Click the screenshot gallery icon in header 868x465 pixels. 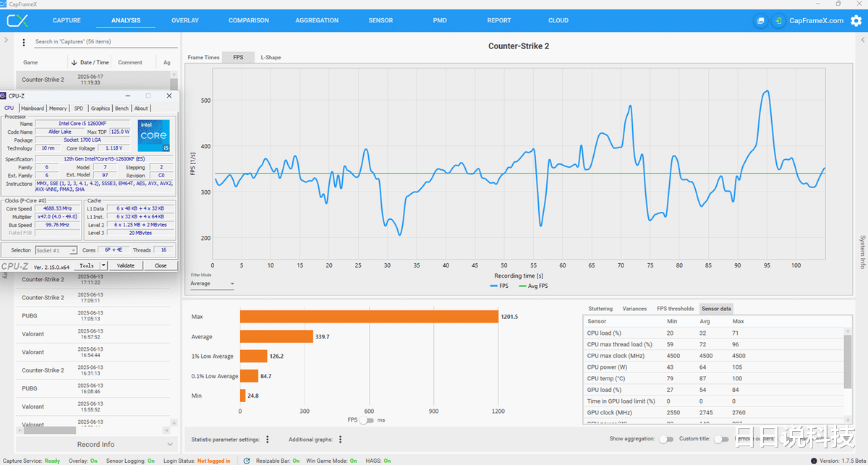(760, 21)
